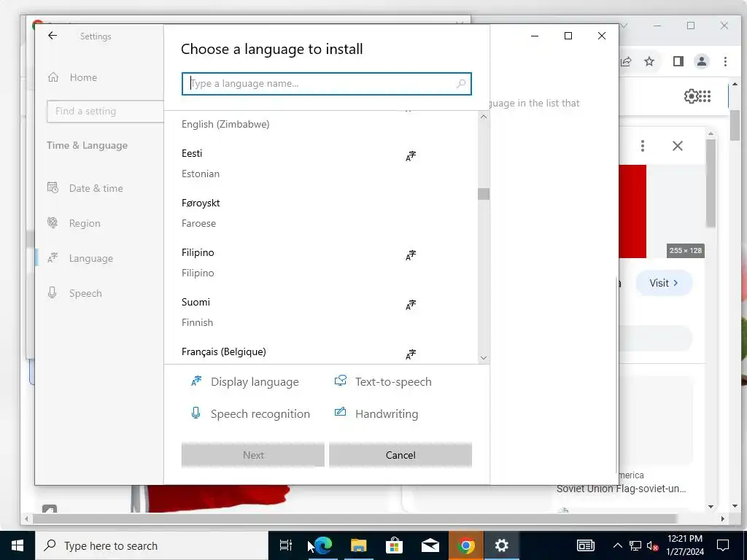Viewport: 747px width, 560px height.
Task: Click the muted volume tray icon
Action: point(653,545)
